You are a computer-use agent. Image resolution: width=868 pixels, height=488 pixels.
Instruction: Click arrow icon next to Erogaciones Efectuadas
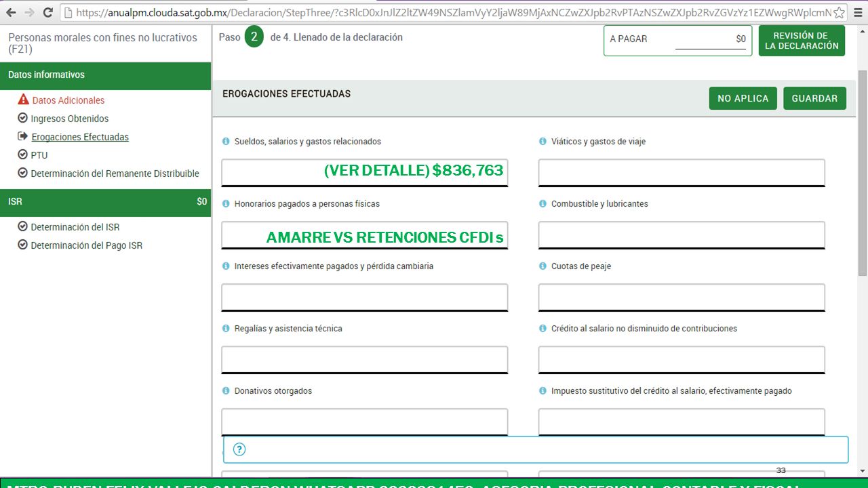click(22, 136)
